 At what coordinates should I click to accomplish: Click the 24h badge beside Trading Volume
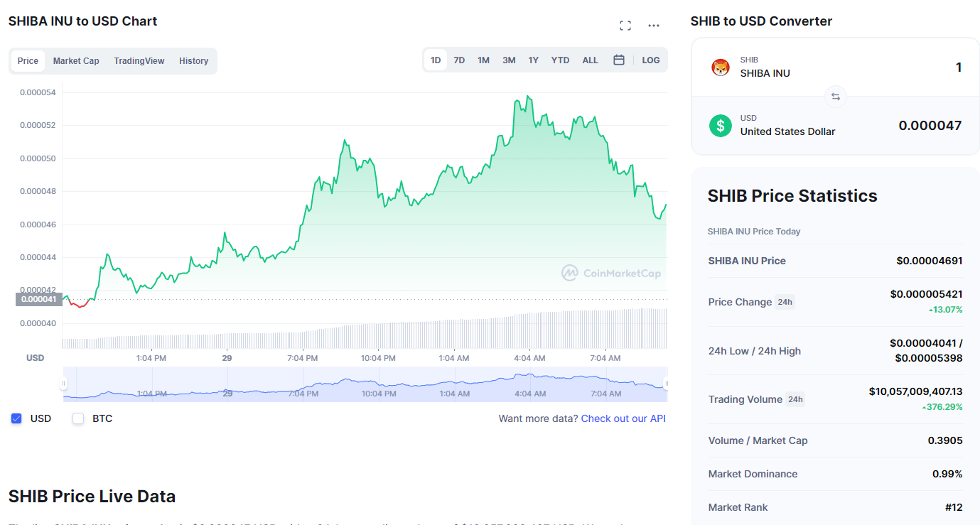coord(795,399)
